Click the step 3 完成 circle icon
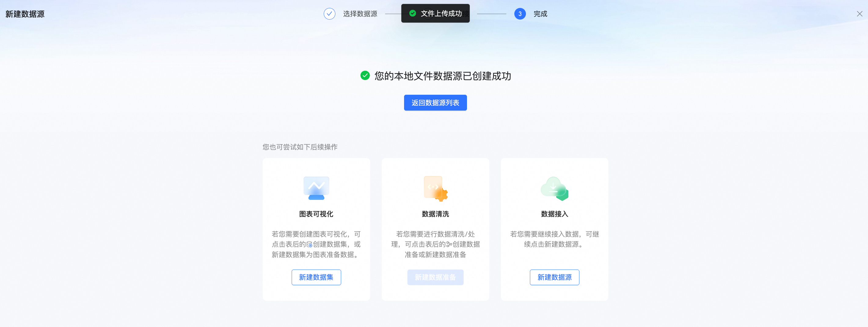Viewport: 868px width, 327px height. 520,14
